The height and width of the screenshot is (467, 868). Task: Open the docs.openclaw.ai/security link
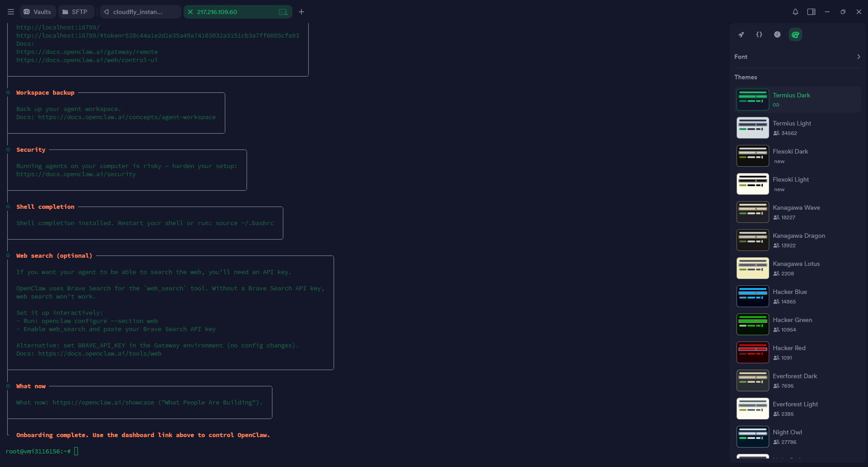click(76, 174)
